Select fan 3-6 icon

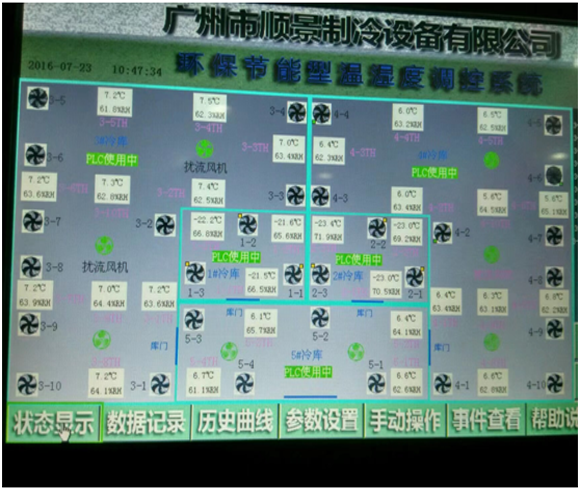(36, 155)
